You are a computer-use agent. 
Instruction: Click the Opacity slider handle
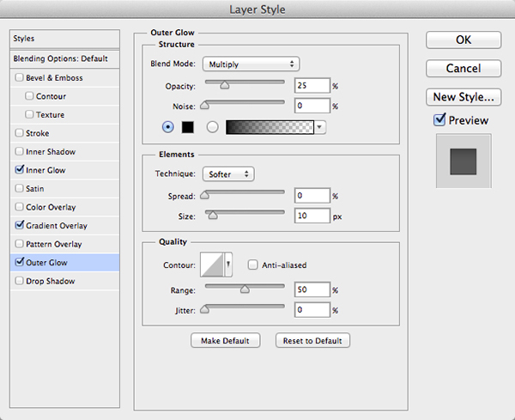click(225, 85)
